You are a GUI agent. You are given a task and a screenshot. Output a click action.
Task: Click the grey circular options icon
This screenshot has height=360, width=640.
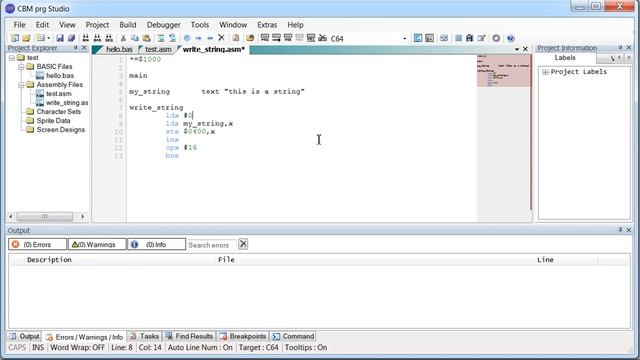point(496,38)
